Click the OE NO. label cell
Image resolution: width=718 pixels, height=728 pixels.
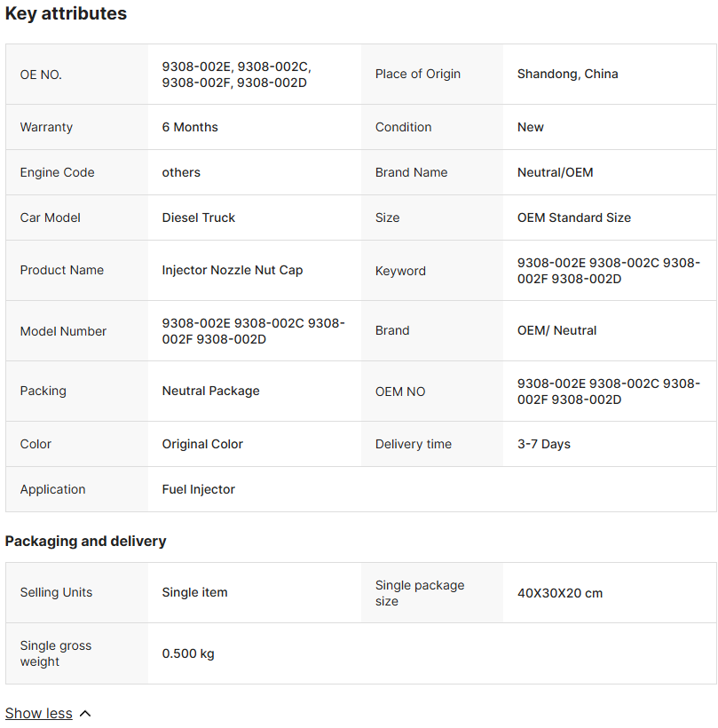41,75
